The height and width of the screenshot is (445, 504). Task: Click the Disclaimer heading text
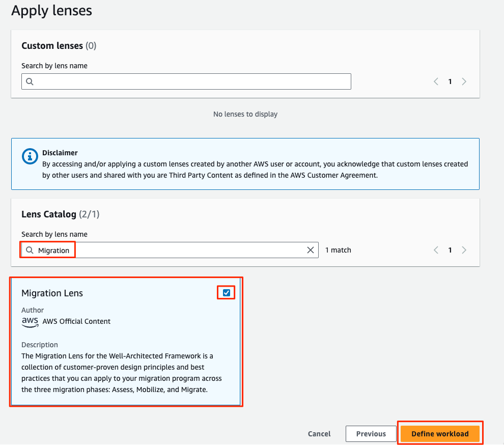pyautogui.click(x=60, y=153)
